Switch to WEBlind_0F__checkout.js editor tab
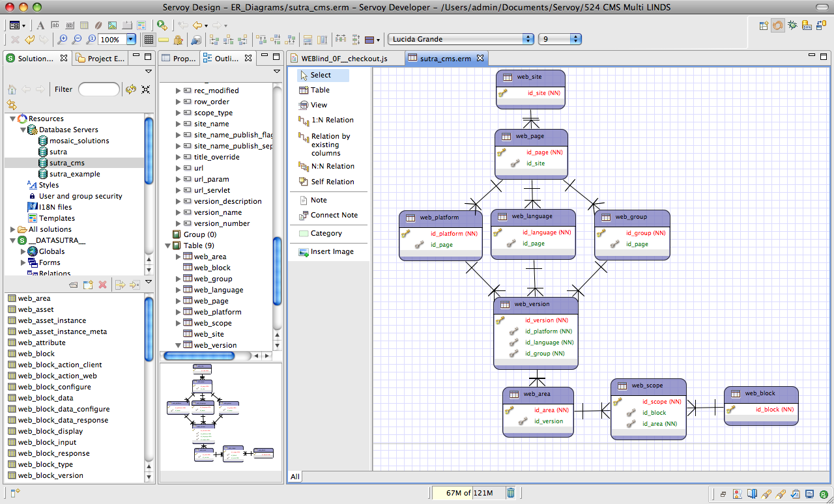 point(343,59)
